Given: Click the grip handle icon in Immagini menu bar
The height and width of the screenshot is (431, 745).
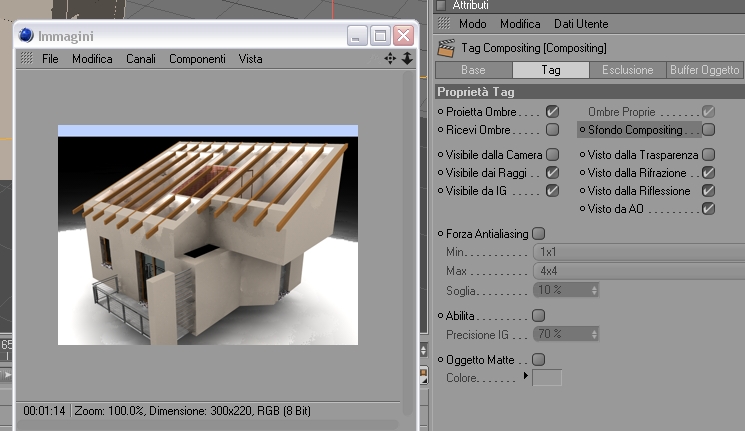Looking at the screenshot, I should point(27,58).
